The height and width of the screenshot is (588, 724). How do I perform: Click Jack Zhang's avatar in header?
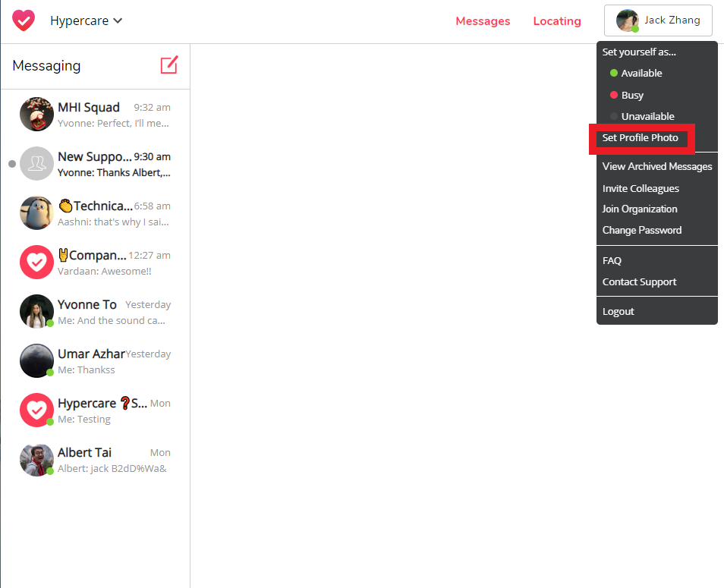[x=627, y=20]
